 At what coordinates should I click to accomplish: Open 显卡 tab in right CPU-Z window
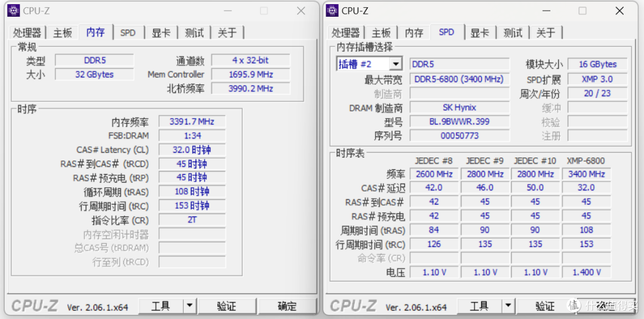480,33
